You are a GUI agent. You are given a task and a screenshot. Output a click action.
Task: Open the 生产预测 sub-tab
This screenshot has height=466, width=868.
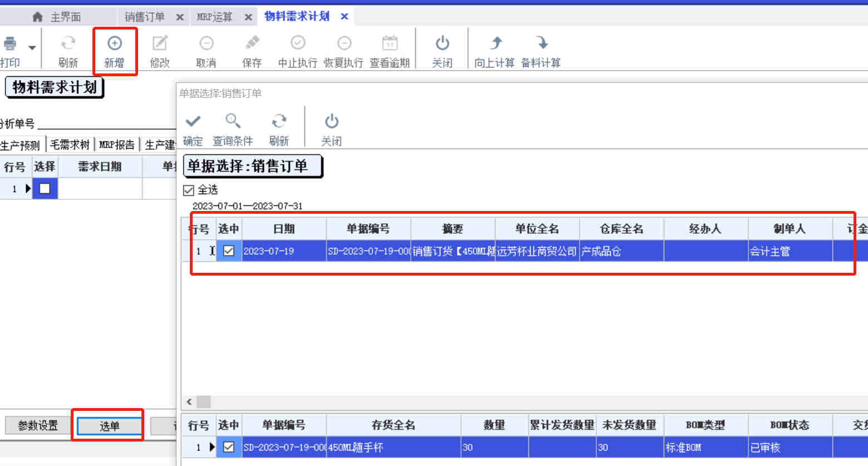tap(20, 145)
